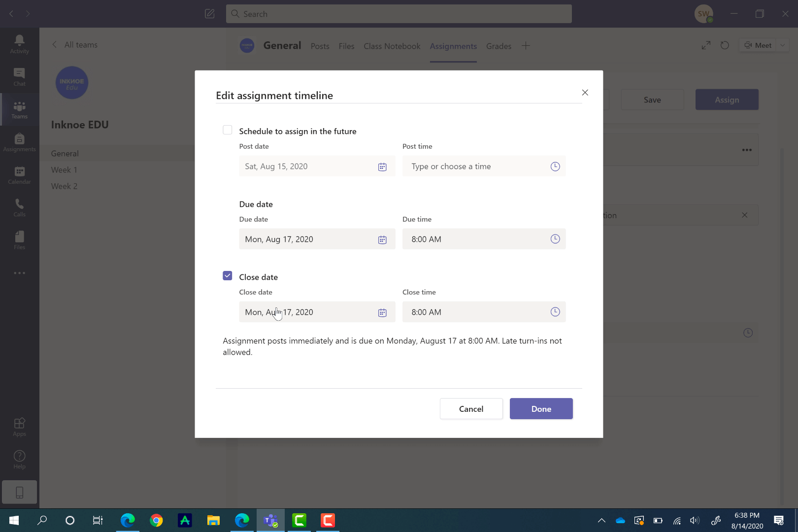Viewport: 798px width, 532px height.
Task: Open the due date calendar picker
Action: [382, 239]
